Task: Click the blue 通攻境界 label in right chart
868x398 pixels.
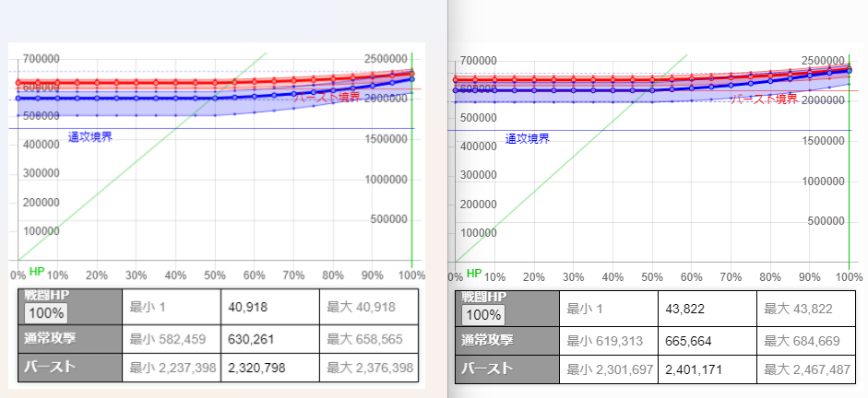Action: pos(527,139)
